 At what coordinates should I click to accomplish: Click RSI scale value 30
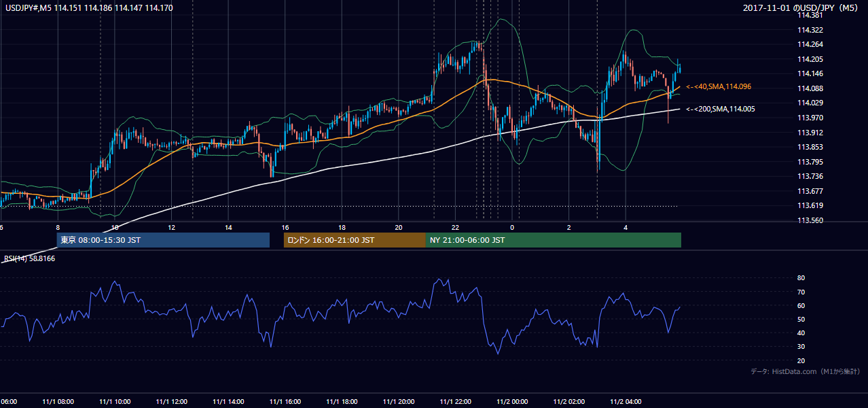tap(801, 347)
